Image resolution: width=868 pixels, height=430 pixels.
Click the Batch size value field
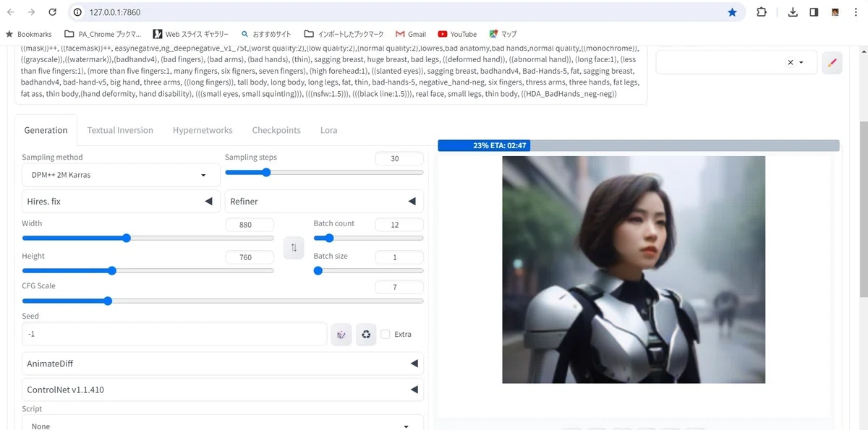pyautogui.click(x=399, y=257)
